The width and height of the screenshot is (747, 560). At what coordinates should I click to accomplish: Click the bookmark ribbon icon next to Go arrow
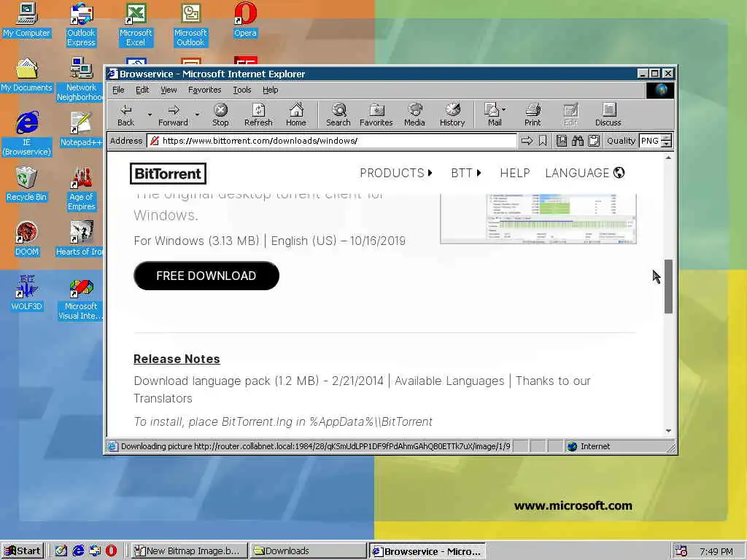click(543, 141)
